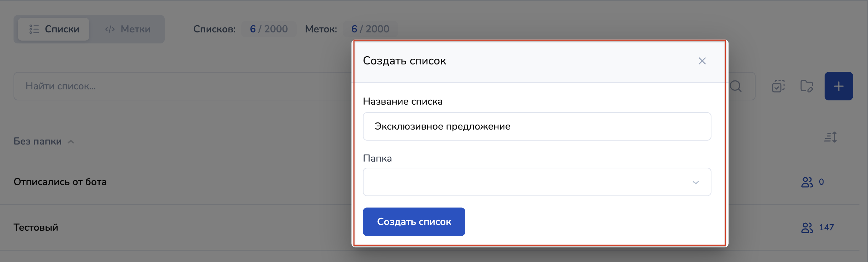Image resolution: width=868 pixels, height=262 pixels.
Task: Open the Тестовый list
Action: tap(36, 227)
